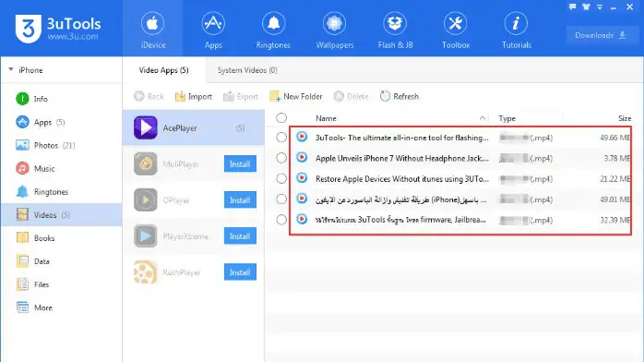The width and height of the screenshot is (644, 362).
Task: Click the Export toolbar button
Action: [241, 97]
